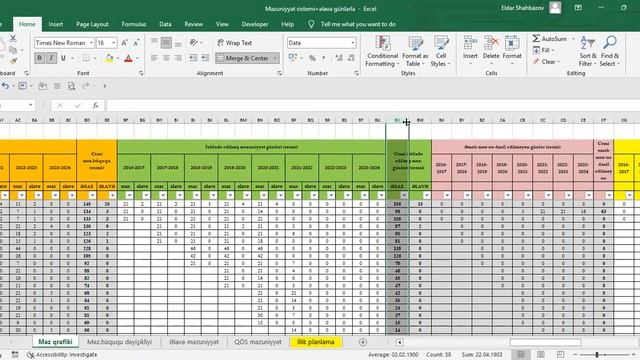Click the Cut scissors icon
This screenshot has height=360, width=640.
pos(13,38)
